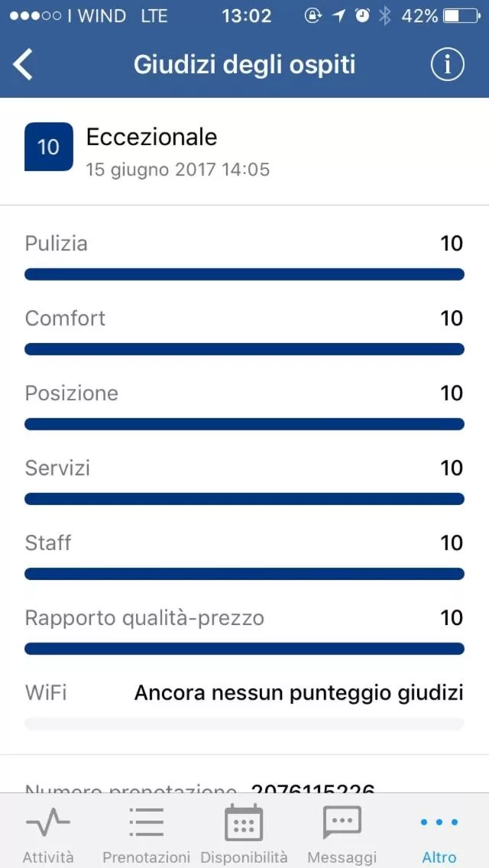
Task: Open the Messaggi speech bubble tab
Action: click(x=342, y=835)
